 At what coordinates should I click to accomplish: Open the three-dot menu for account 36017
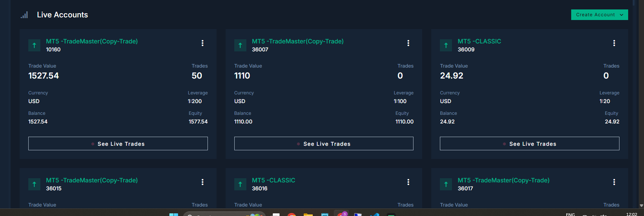[614, 182]
